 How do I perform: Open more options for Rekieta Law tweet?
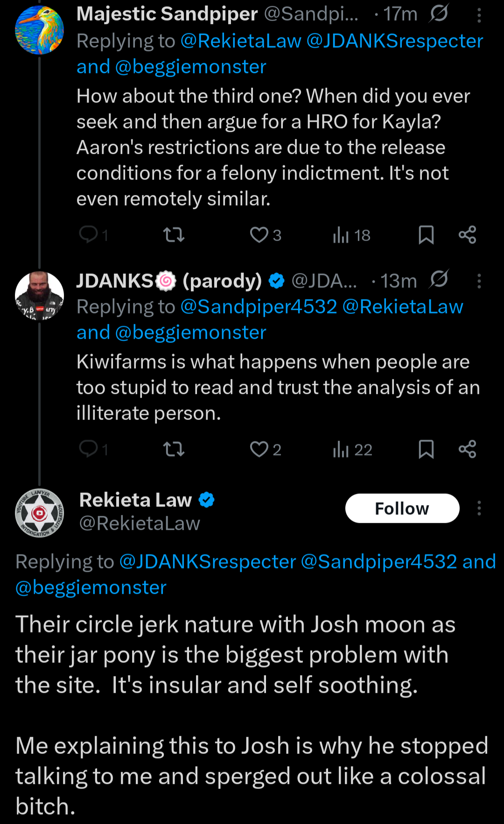coord(479,508)
